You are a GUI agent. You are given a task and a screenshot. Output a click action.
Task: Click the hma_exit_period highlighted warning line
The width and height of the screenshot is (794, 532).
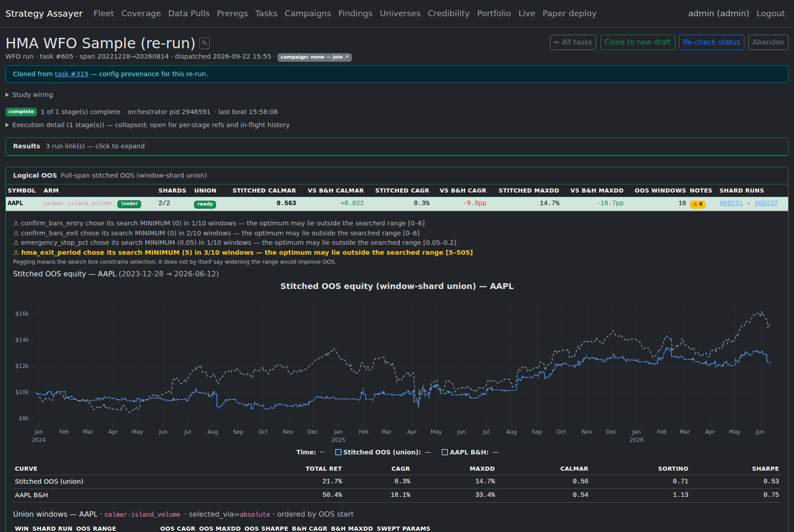(243, 252)
